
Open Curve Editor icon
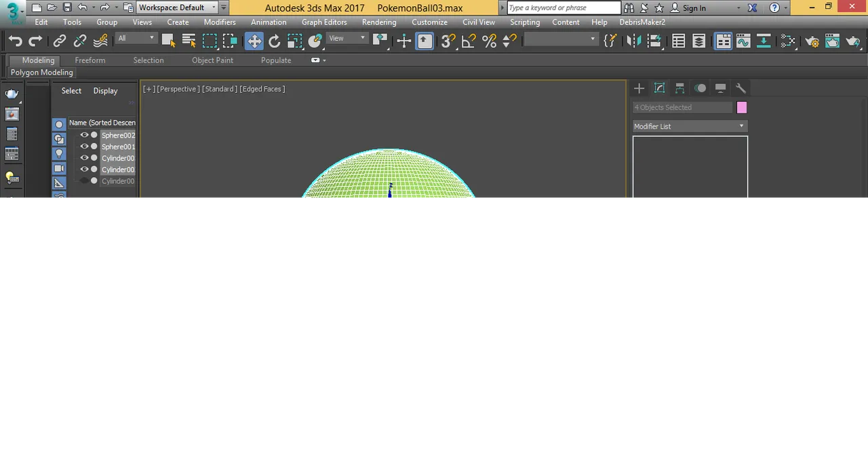click(744, 41)
